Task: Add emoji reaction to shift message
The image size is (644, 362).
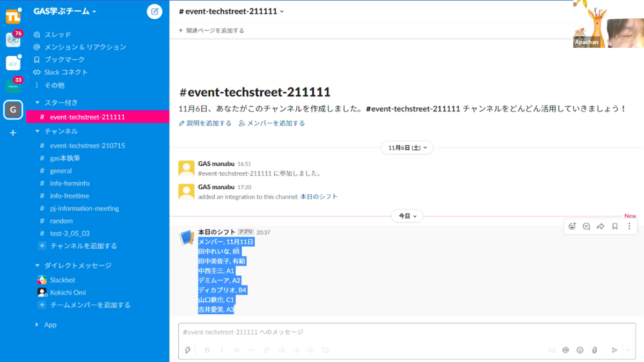Action: pos(572,226)
